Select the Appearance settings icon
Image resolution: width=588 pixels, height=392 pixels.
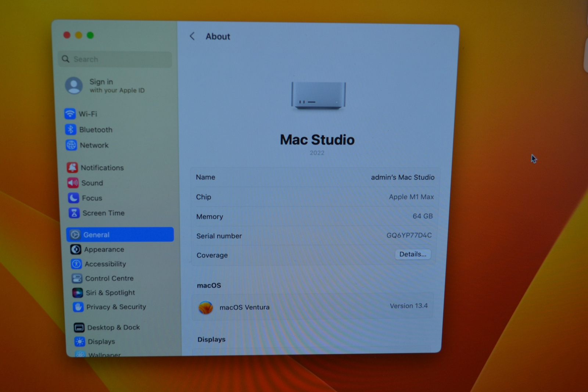point(76,249)
